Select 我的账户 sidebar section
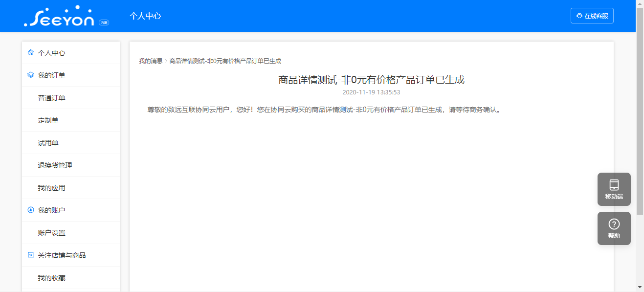Screen dimensions: 644x292 (x=71, y=210)
